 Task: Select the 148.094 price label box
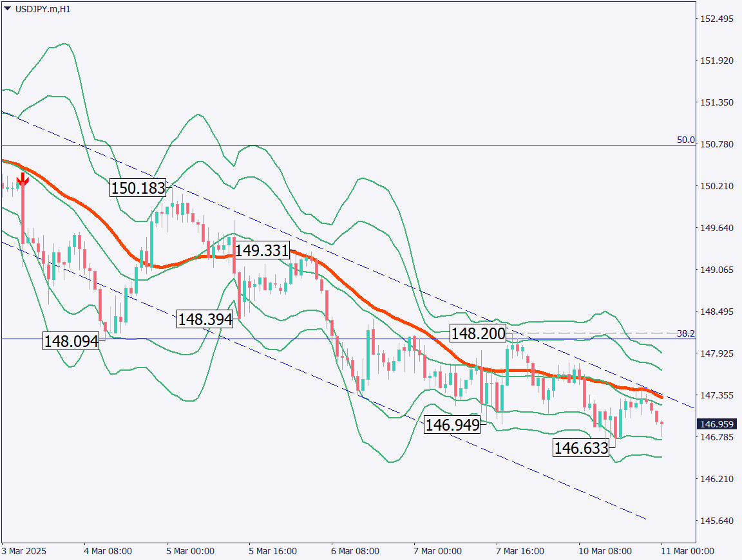click(71, 341)
